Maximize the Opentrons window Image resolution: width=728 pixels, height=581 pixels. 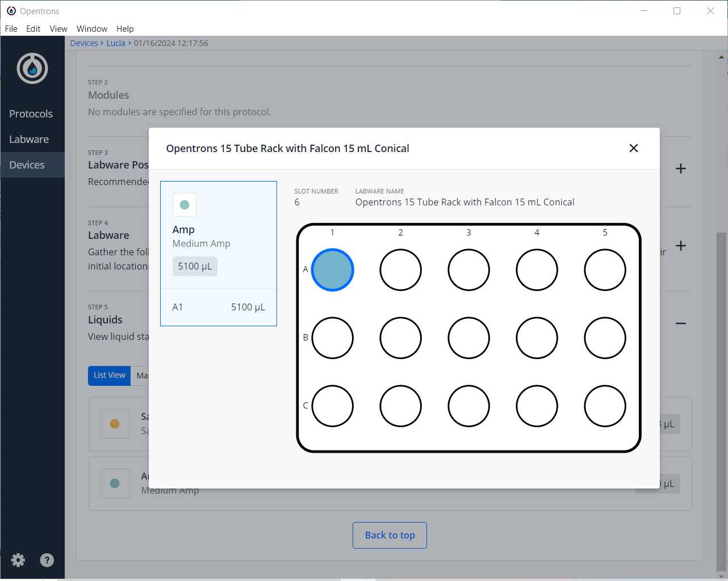point(677,11)
